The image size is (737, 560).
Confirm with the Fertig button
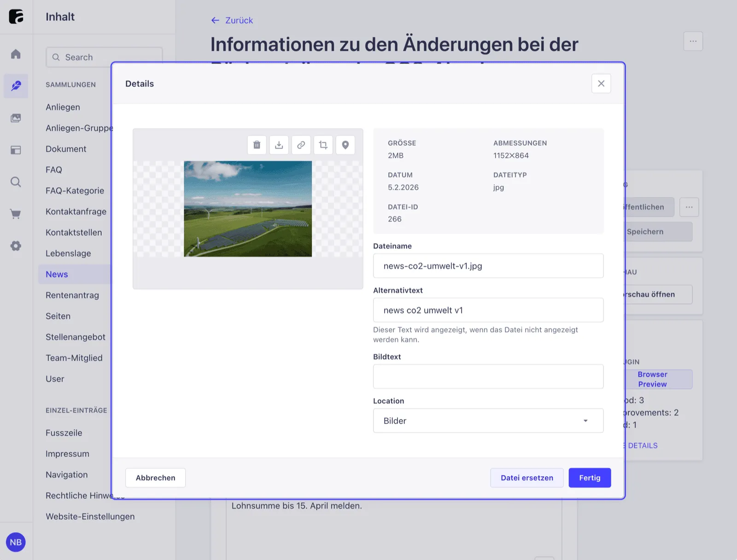tap(590, 478)
